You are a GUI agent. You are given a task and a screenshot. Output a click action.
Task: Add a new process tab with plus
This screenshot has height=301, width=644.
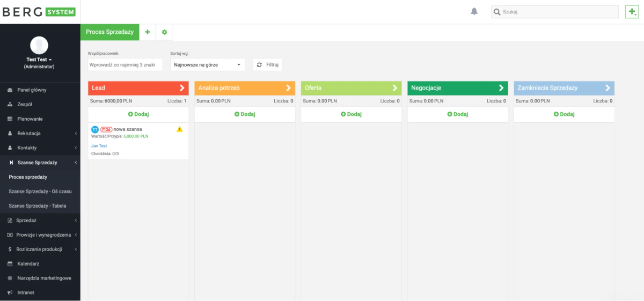click(148, 32)
